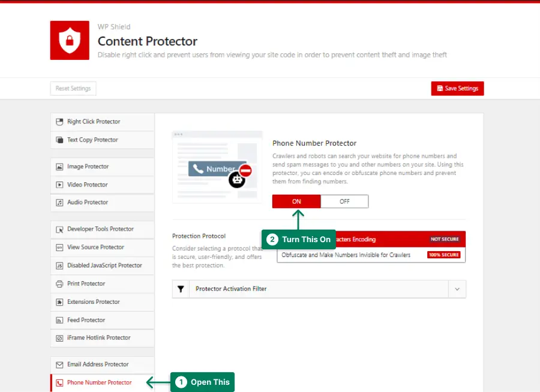The image size is (540, 392).
Task: Open the Right Click Protector tab
Action: pyautogui.click(x=102, y=122)
